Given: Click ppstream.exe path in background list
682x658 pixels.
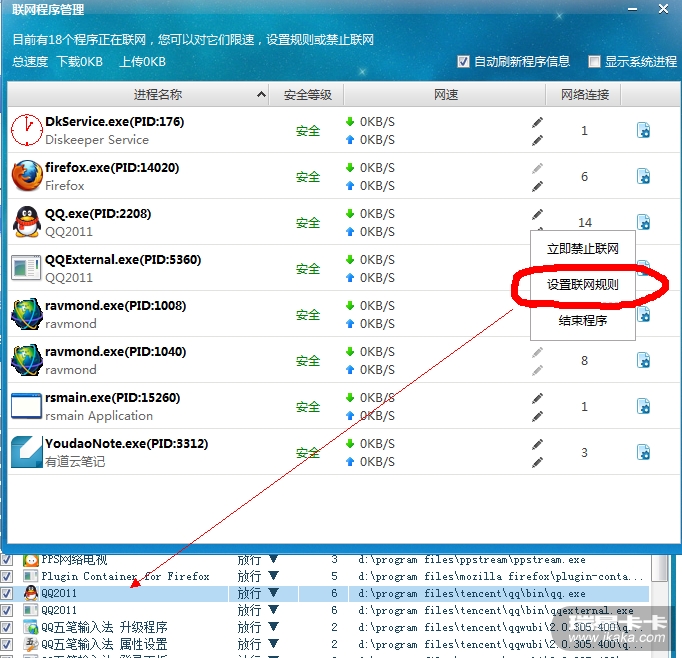Looking at the screenshot, I should click(472, 560).
